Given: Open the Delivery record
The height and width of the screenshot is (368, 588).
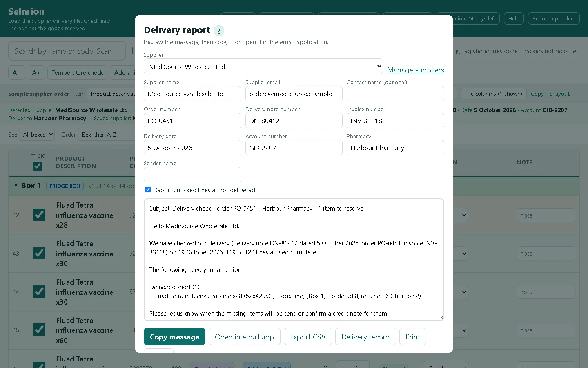Looking at the screenshot, I should pos(365,337).
